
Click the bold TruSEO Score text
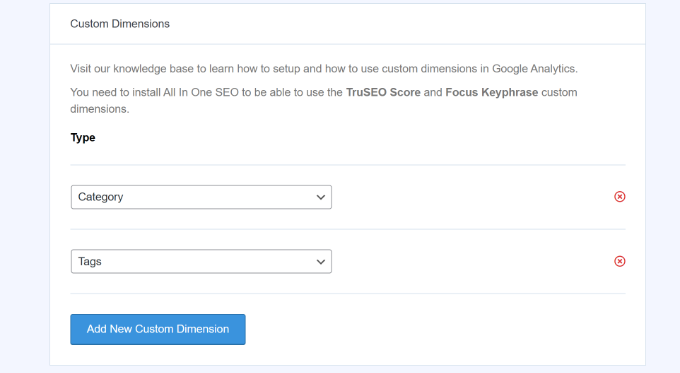(383, 92)
